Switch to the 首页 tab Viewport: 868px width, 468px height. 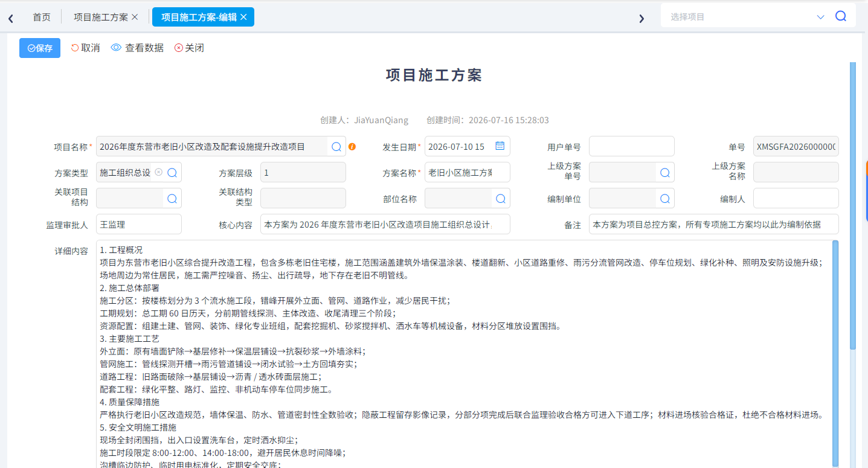(x=42, y=17)
